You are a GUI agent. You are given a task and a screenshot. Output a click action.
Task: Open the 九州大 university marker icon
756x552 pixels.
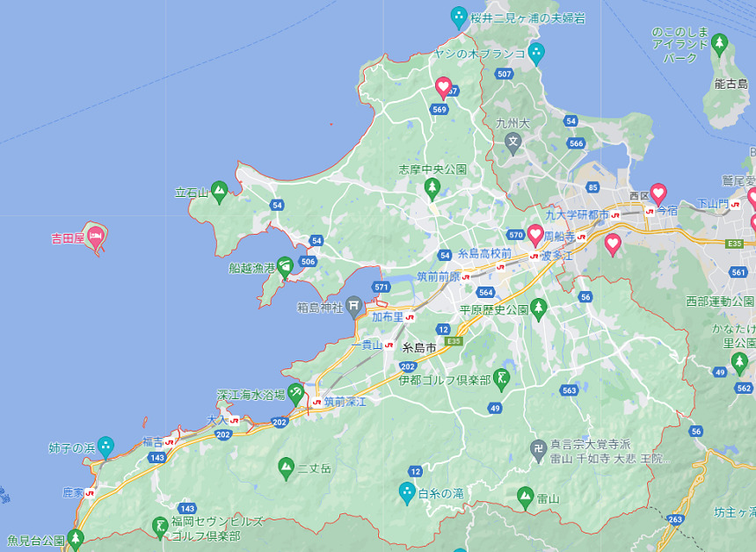(x=513, y=144)
